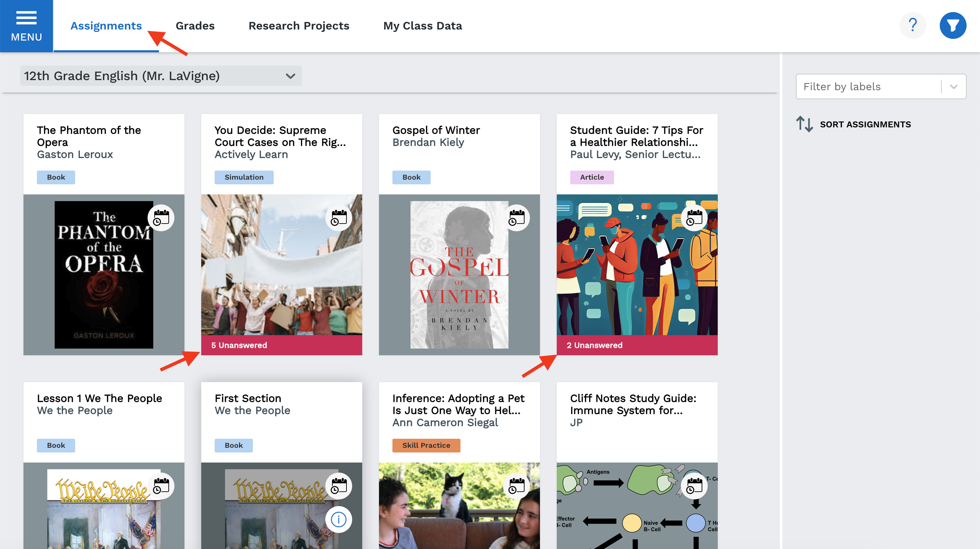Open due date icon on Inference Adopting a Pet
The image size is (980, 549).
pyautogui.click(x=516, y=486)
